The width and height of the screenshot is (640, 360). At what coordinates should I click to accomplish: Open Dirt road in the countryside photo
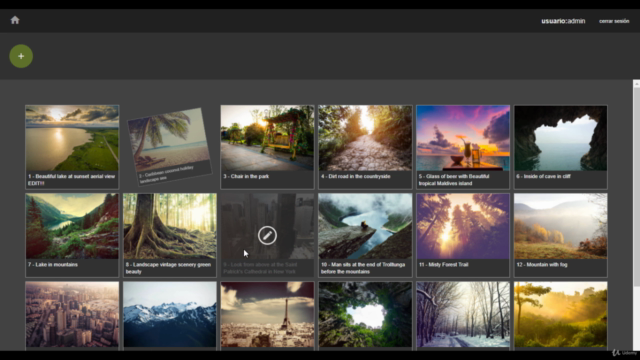tap(365, 138)
